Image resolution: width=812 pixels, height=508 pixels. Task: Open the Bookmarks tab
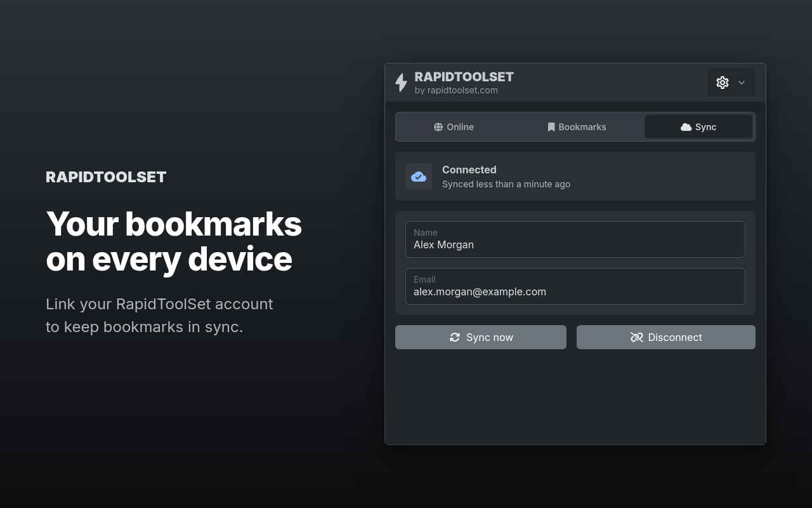coord(577,127)
